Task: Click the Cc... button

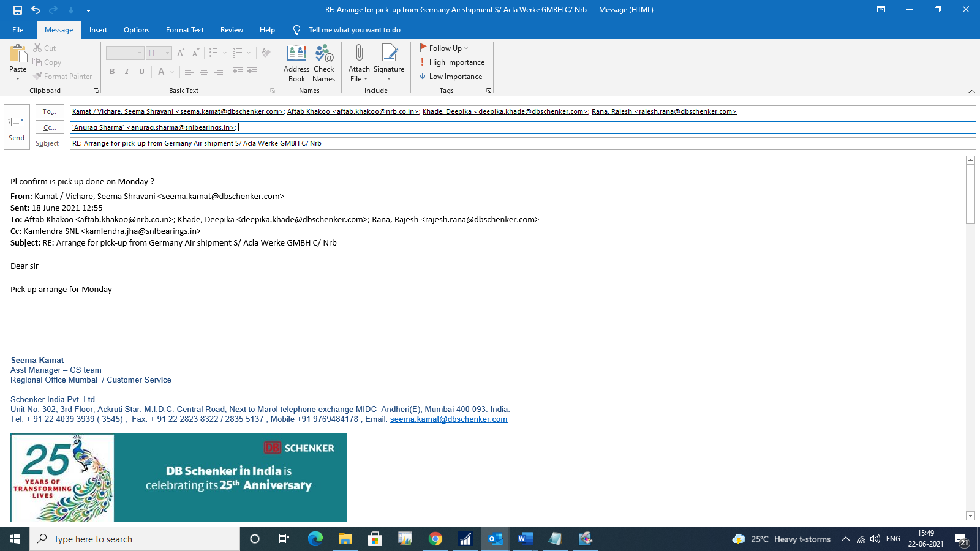Action: tap(50, 127)
